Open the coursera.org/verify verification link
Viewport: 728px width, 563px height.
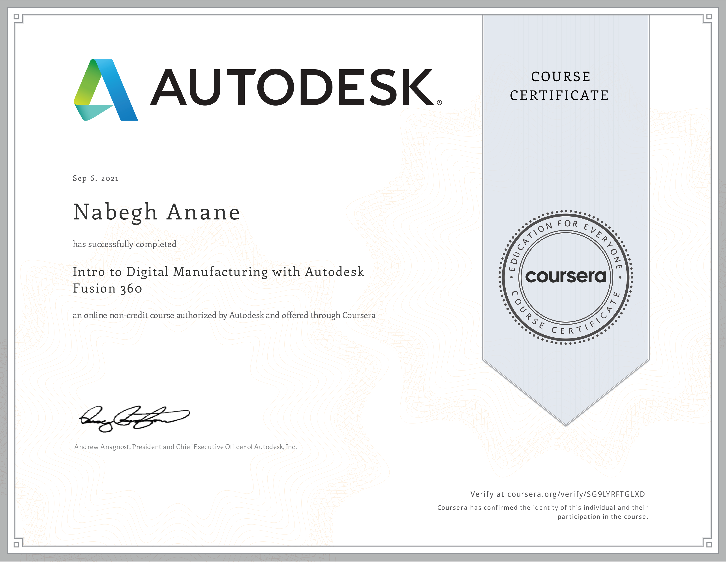coord(576,495)
